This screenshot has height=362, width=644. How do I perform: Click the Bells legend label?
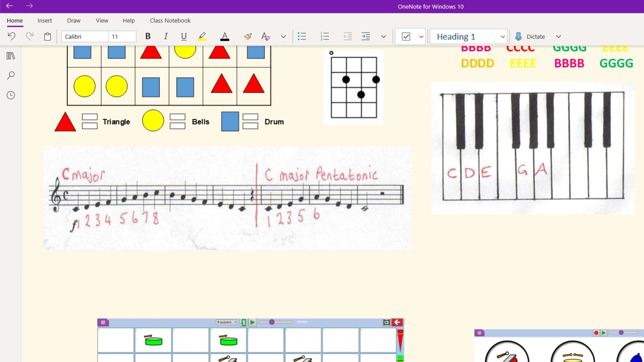coord(200,122)
